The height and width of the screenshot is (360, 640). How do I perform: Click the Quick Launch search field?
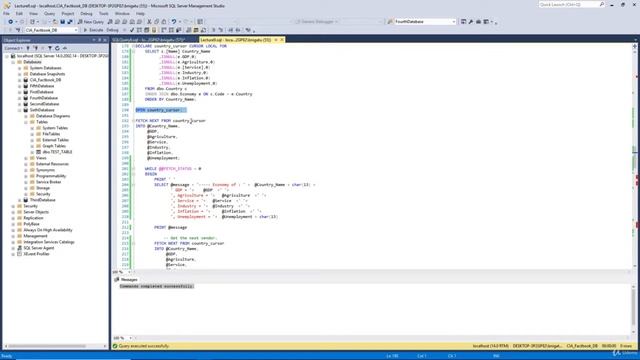pos(569,4)
